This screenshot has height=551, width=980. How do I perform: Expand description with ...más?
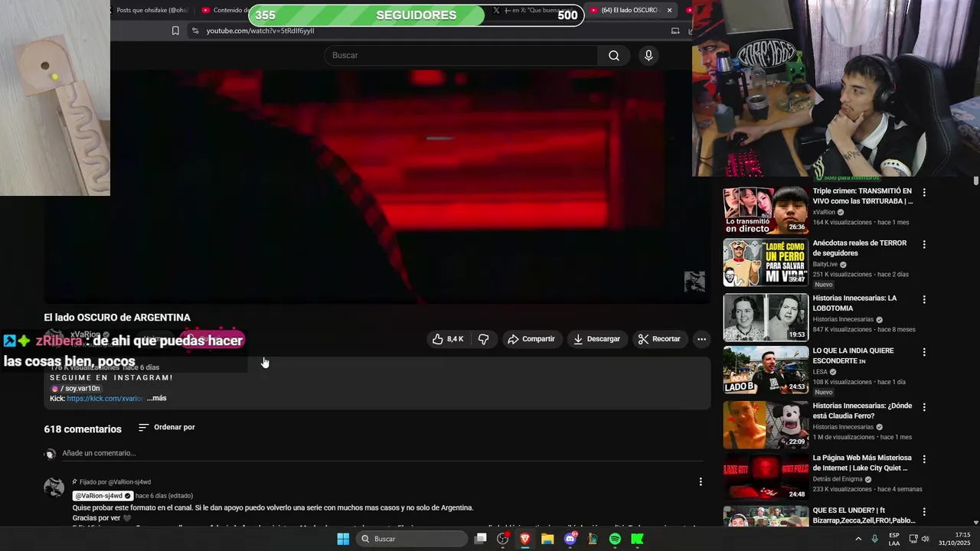click(x=157, y=398)
